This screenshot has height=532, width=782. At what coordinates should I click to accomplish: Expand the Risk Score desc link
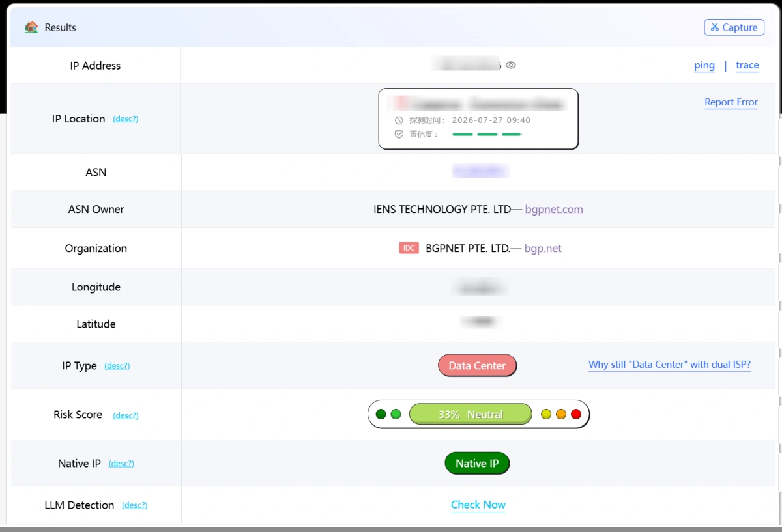[x=126, y=415]
